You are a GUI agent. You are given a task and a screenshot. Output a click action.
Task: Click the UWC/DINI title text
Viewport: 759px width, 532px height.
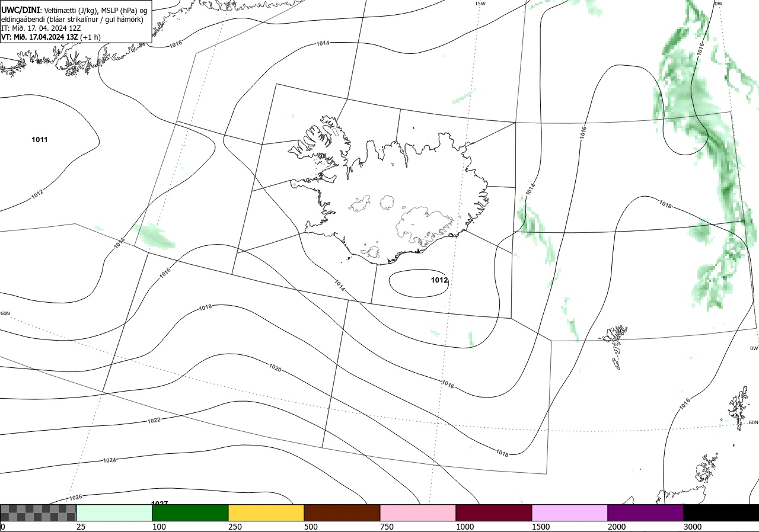[20, 10]
